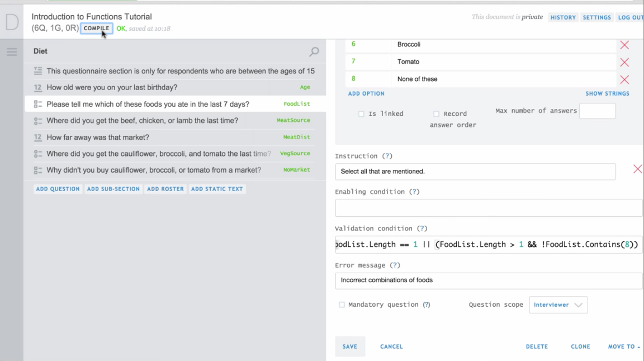Check 'Record answer order'

(437, 113)
